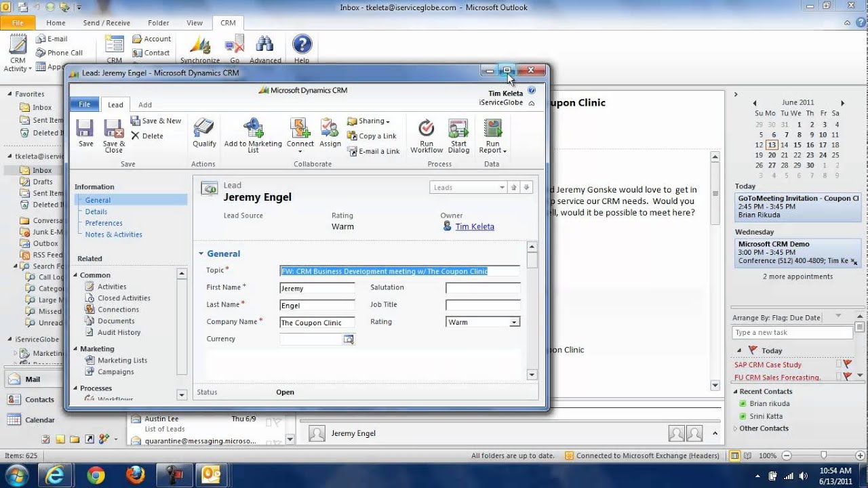Viewport: 868px width, 488px height.
Task: Open Add to Marketing List
Action: pos(253,136)
